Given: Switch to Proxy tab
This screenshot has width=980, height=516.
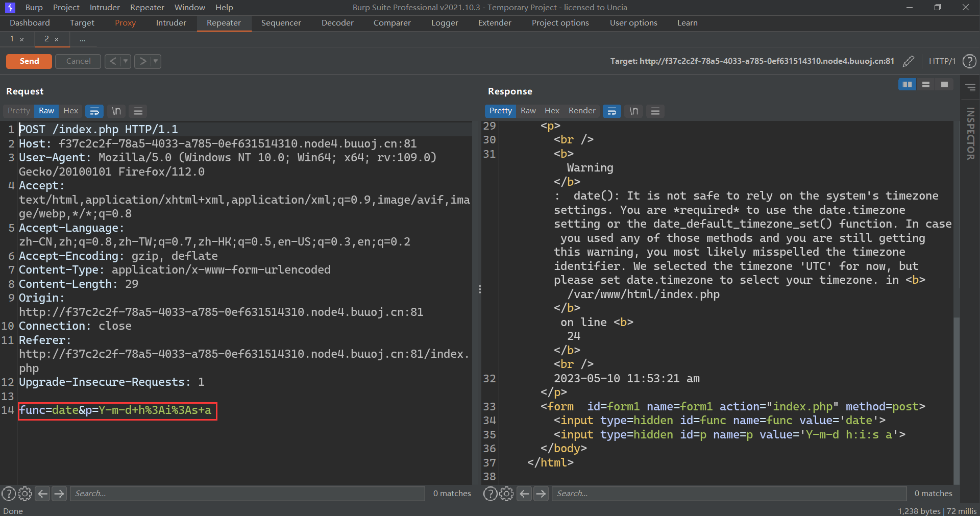Looking at the screenshot, I should (125, 23).
